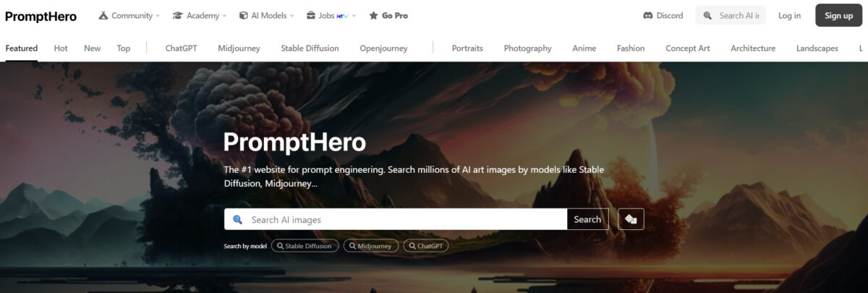Viewport: 868px width, 293px height.
Task: Select the ChatGPT model search chip
Action: 425,246
